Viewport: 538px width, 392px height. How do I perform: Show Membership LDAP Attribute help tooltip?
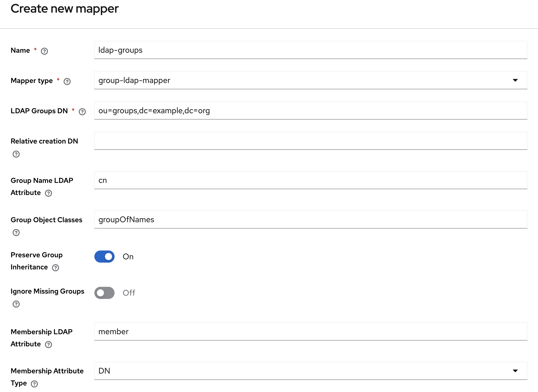[x=48, y=345]
